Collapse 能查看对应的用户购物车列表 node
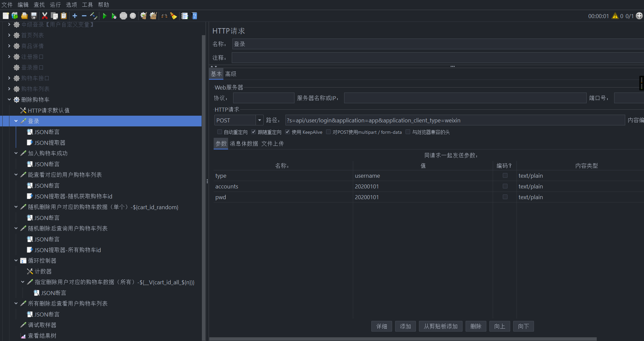 click(x=16, y=175)
